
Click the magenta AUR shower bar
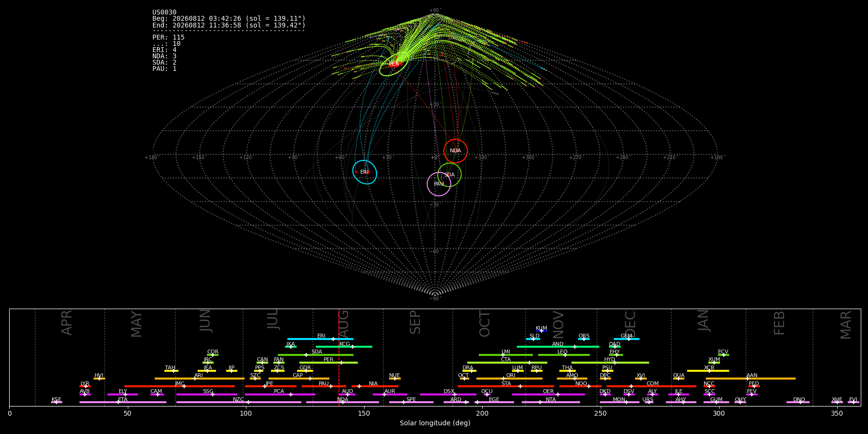click(390, 394)
